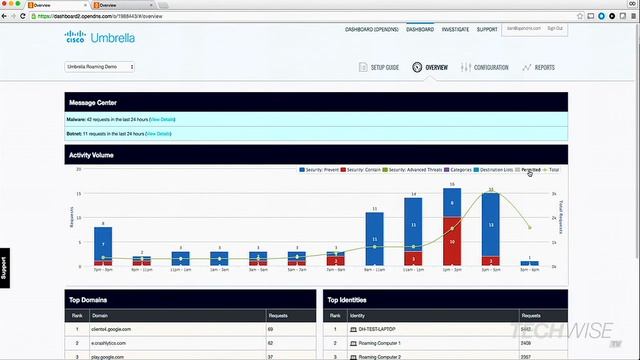
Task: Click Rank column header in Top Domains
Action: click(77, 316)
